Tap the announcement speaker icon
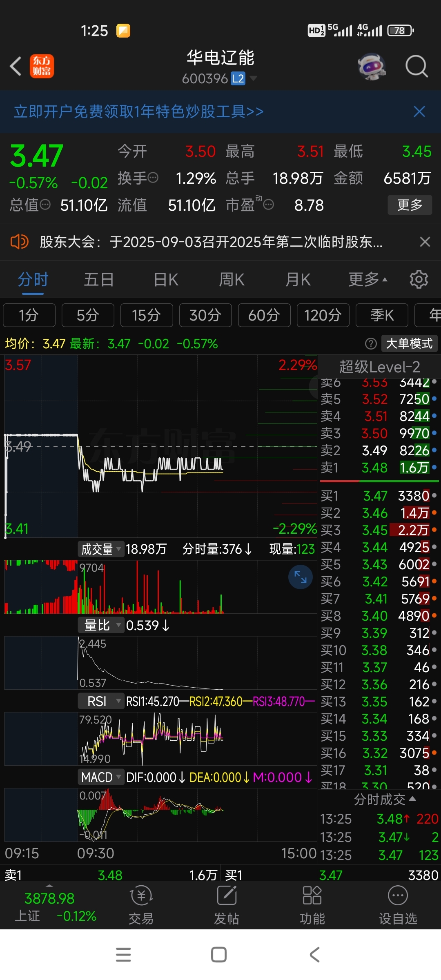Viewport: 441px width, 980px height. point(19,242)
